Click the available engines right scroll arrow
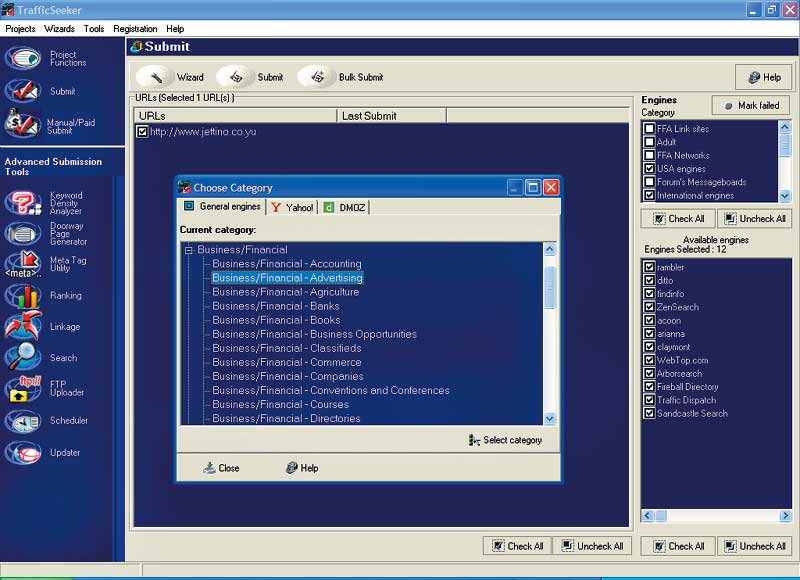Viewport: 800px width, 580px height. 786,516
